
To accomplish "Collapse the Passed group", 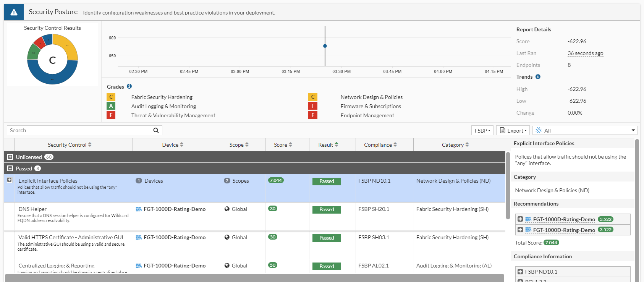I will [x=10, y=169].
